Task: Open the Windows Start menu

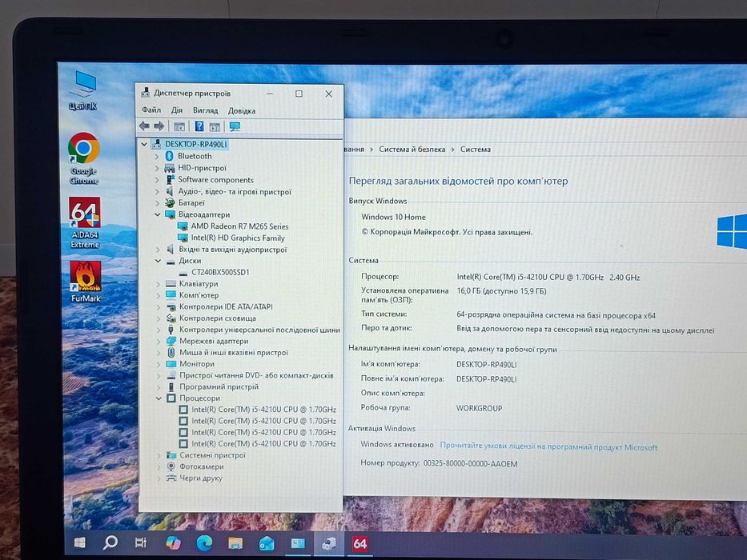Action: pos(80,542)
